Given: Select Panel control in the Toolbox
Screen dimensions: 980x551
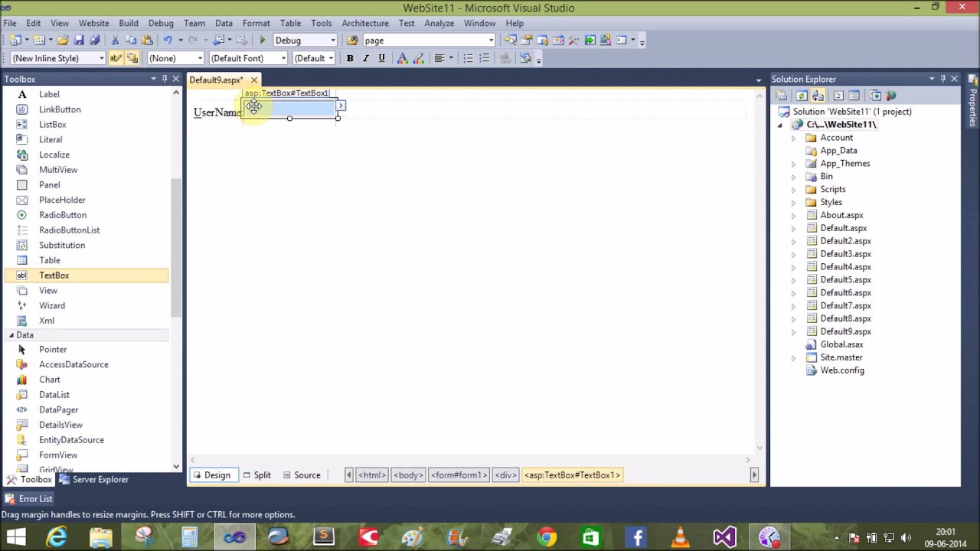Looking at the screenshot, I should (50, 184).
